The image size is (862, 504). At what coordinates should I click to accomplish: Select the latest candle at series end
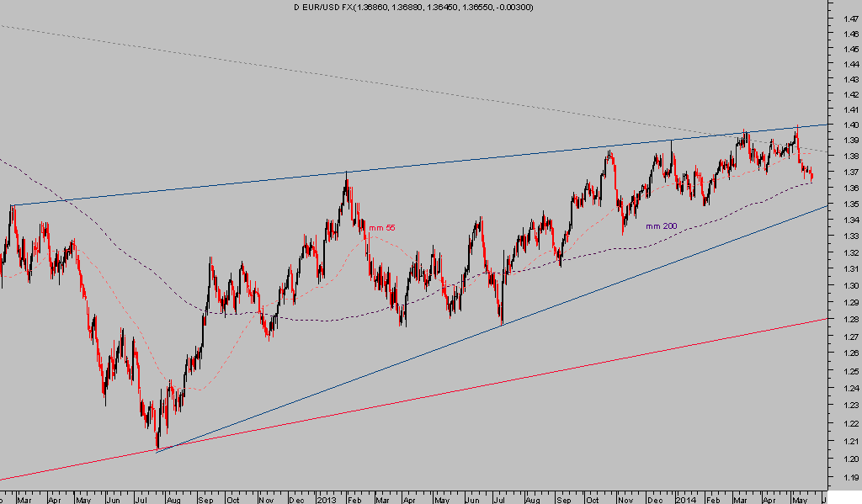click(x=812, y=175)
